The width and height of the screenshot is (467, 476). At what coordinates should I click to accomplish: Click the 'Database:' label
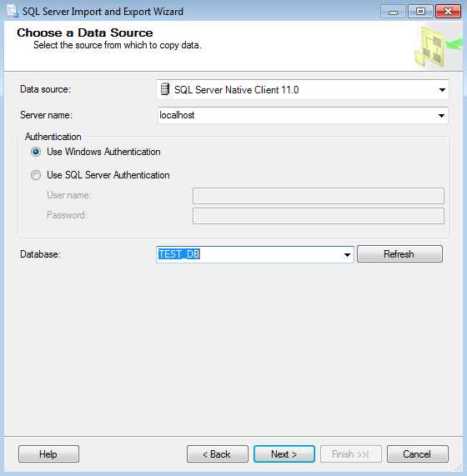click(40, 254)
